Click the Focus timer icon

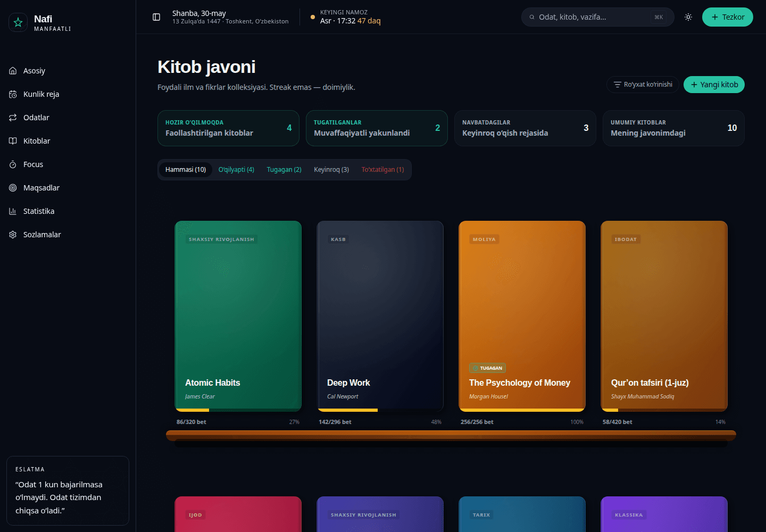13,164
